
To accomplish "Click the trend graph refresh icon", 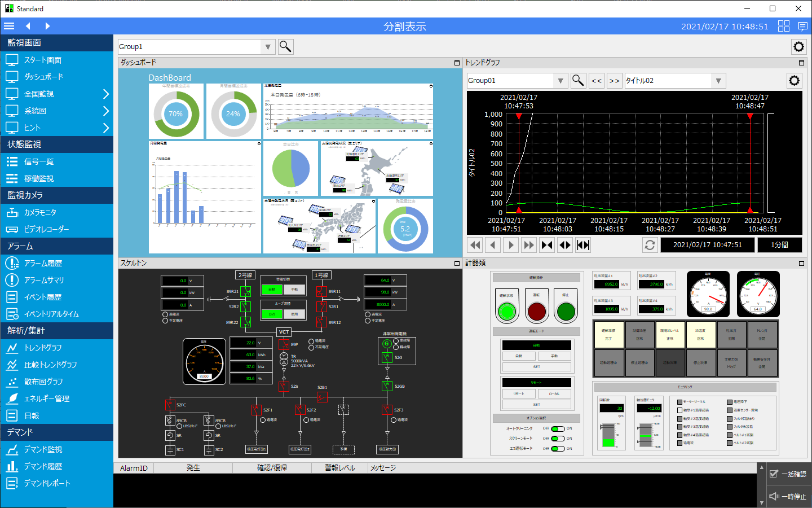I will coord(650,245).
